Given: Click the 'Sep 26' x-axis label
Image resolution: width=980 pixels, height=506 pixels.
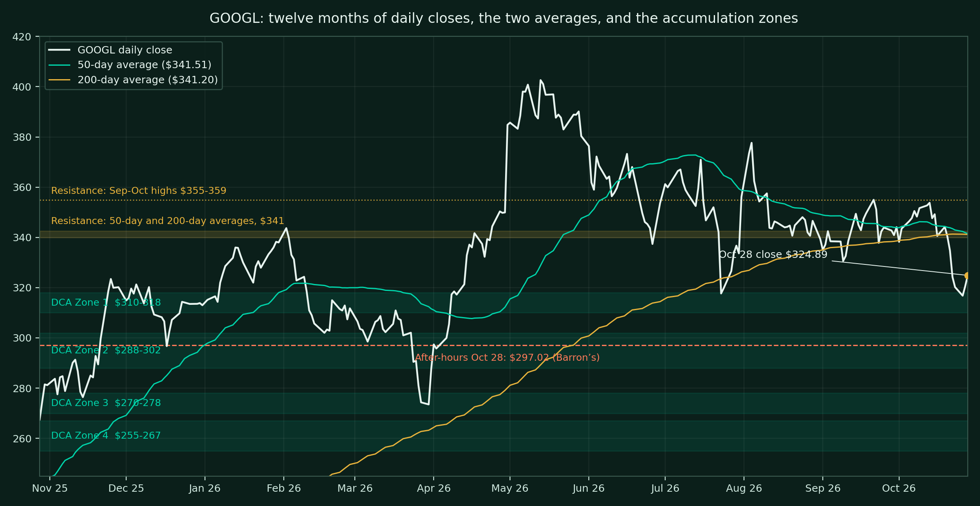Looking at the screenshot, I should (823, 488).
